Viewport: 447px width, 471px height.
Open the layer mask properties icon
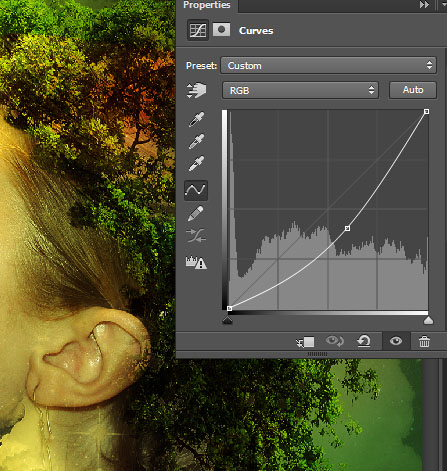pyautogui.click(x=221, y=29)
